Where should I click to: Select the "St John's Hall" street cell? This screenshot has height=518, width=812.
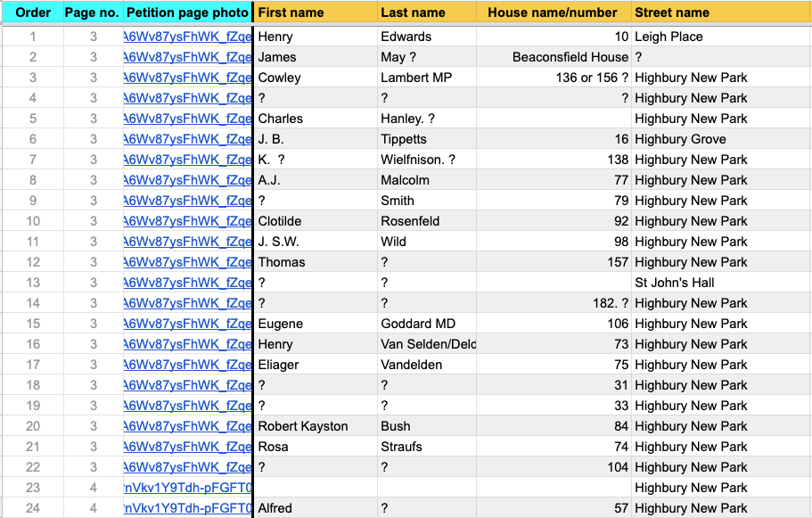675,283
